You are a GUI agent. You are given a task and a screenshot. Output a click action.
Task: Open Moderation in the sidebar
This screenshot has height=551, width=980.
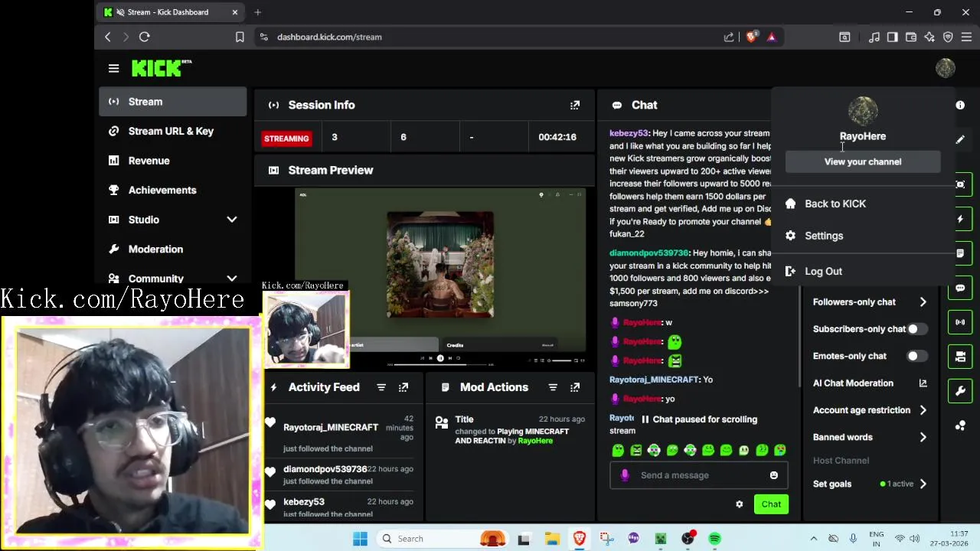[x=173, y=249]
